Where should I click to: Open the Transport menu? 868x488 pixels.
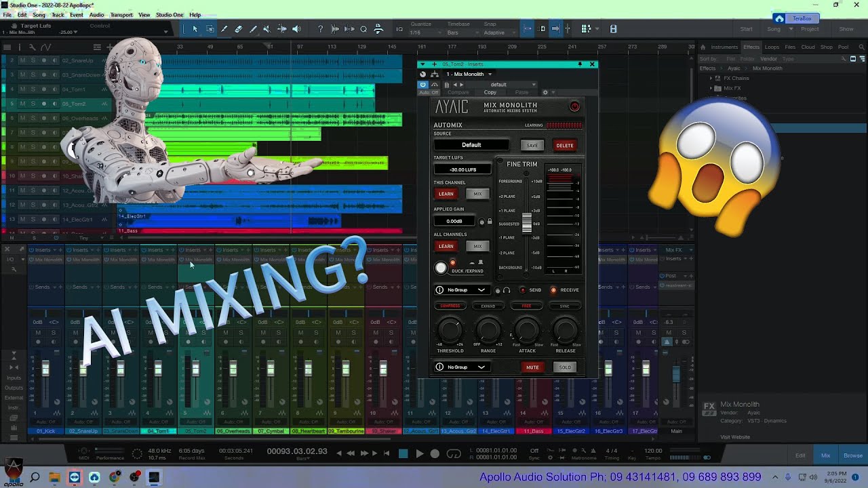(x=121, y=15)
